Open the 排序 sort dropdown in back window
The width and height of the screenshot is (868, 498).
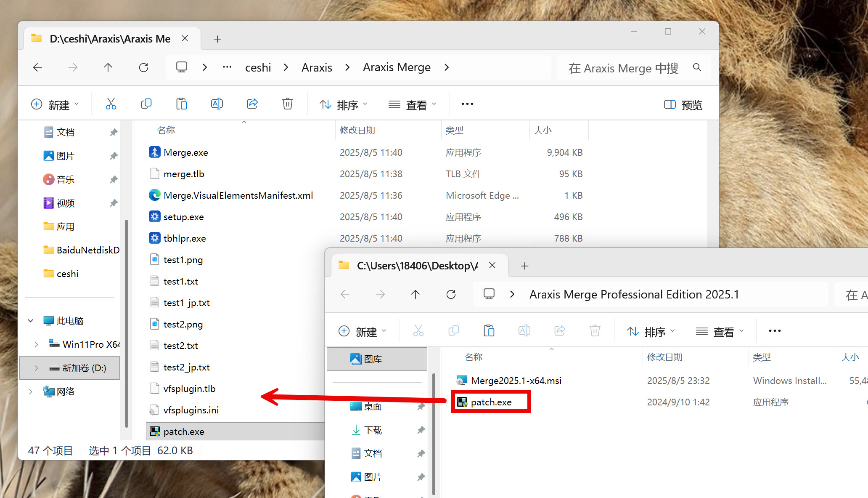click(343, 105)
